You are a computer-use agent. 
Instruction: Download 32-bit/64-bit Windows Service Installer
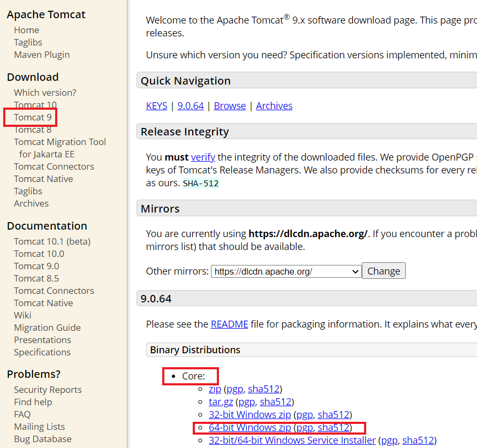click(292, 441)
